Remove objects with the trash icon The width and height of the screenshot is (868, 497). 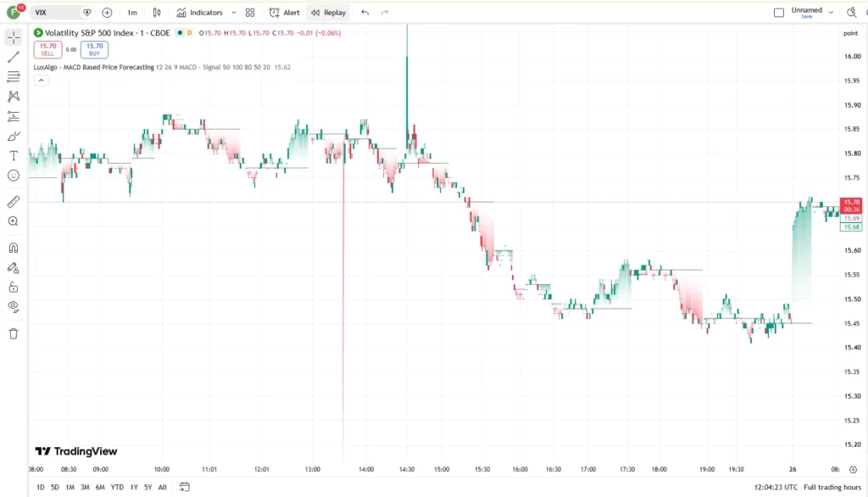tap(14, 333)
